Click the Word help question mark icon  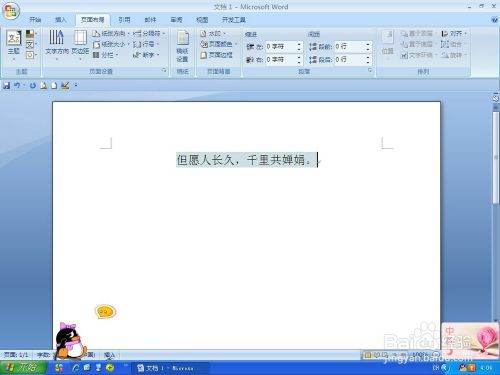click(x=495, y=20)
